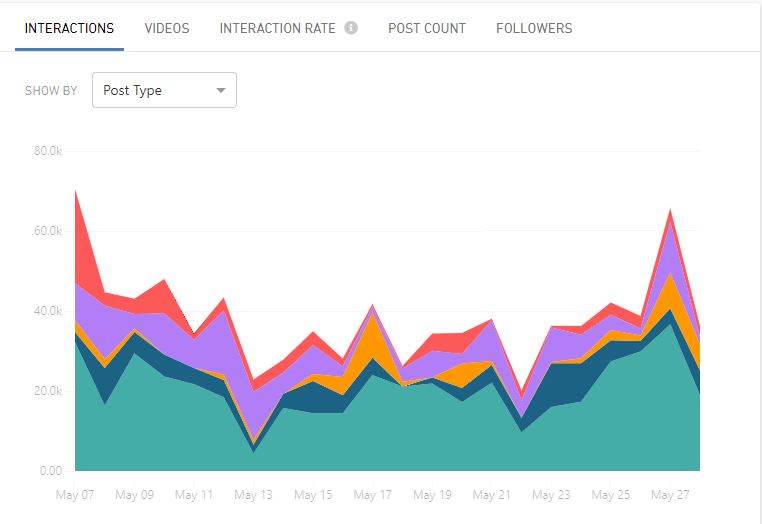The image size is (762, 524).
Task: Open the Videos tab
Action: click(167, 28)
